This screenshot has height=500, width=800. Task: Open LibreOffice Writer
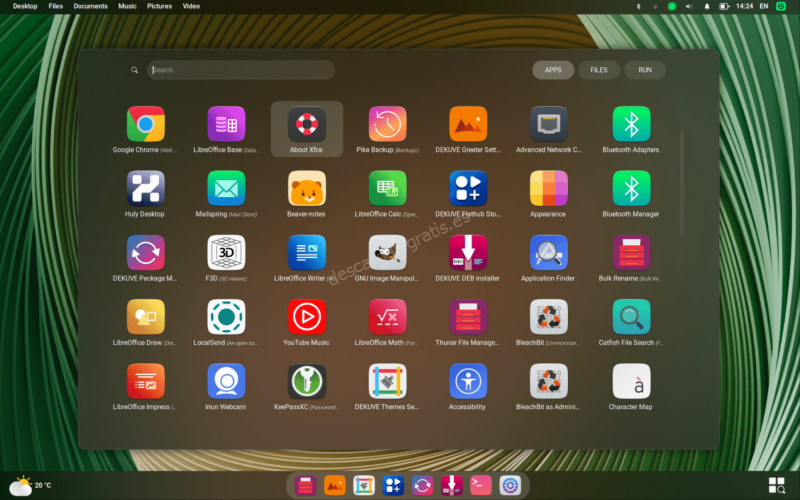point(307,253)
